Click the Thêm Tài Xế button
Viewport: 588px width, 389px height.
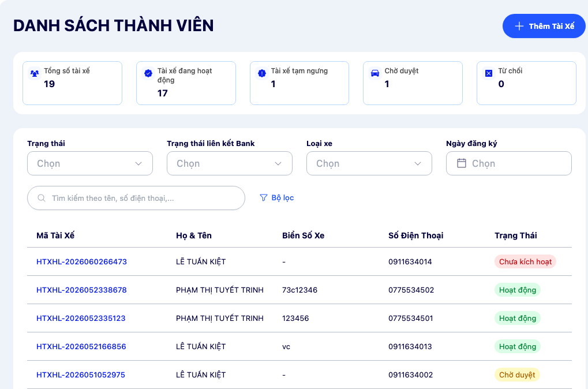544,26
